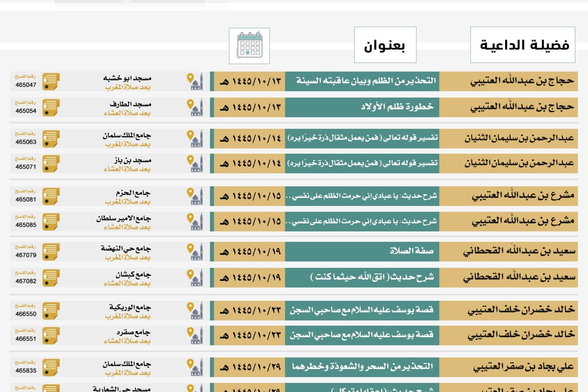The image size is (588, 392).
Task: Click permit icon next to number 465835
Action: tap(51, 367)
